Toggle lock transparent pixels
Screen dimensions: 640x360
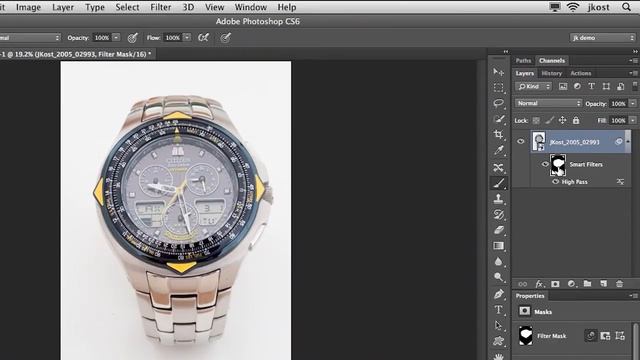coord(536,120)
